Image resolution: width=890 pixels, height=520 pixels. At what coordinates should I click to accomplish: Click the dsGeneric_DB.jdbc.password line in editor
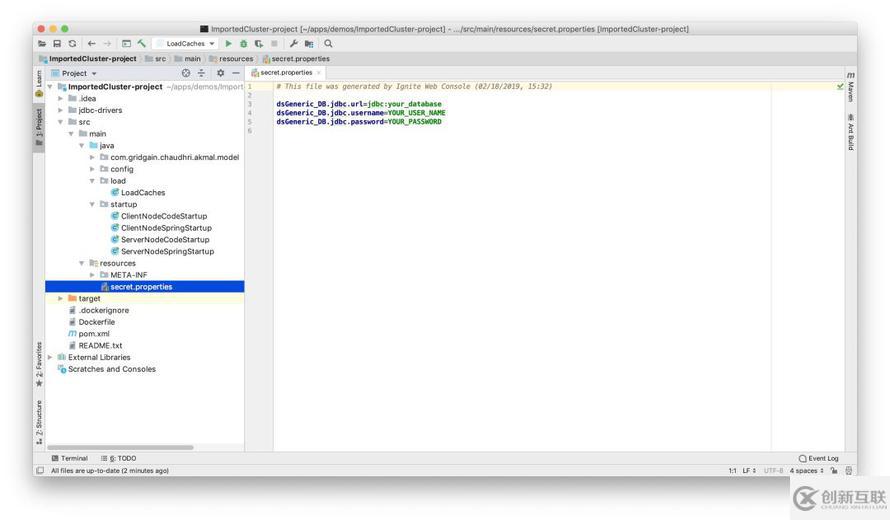359,121
